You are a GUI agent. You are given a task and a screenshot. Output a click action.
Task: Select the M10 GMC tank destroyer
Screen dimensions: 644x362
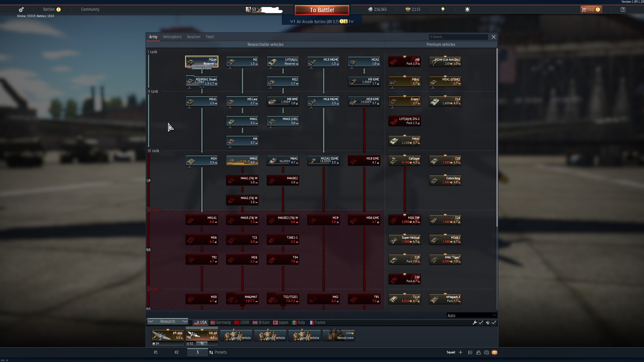click(x=364, y=101)
